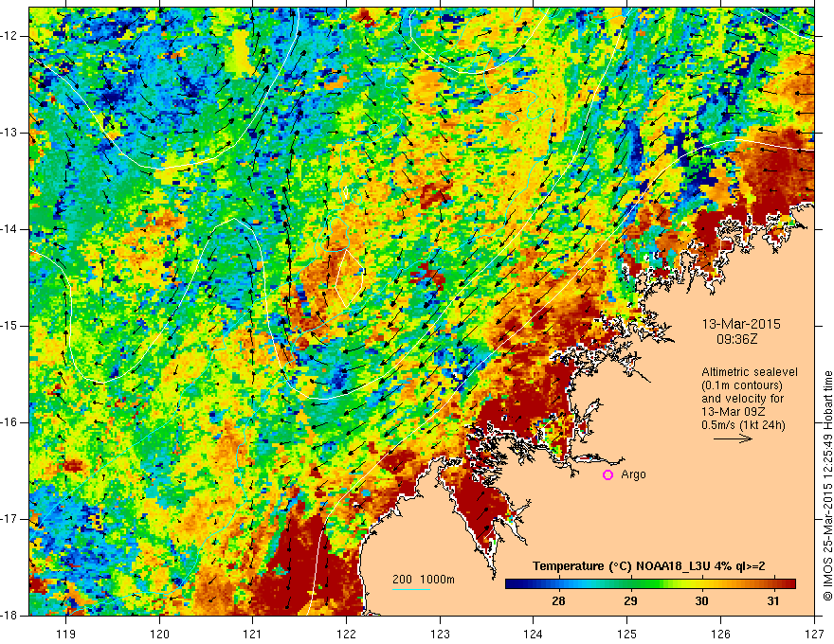Click the Temperature NOAA18_L3U colorbar title
The height and width of the screenshot is (644, 834).
pos(648,566)
